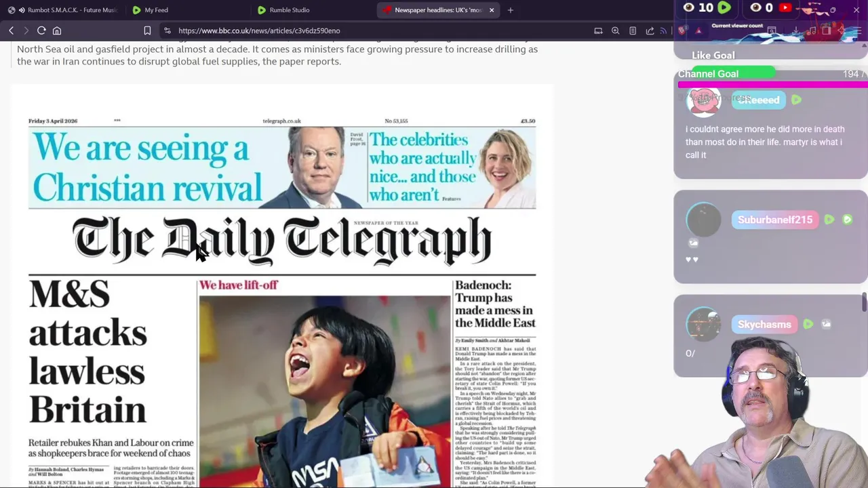868x488 pixels.
Task: Click Suburbanelf215's round avatar
Action: (x=703, y=220)
